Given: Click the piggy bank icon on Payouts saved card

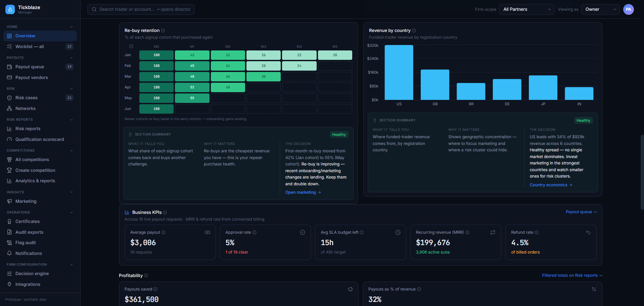Looking at the screenshot, I should click(x=350, y=289).
